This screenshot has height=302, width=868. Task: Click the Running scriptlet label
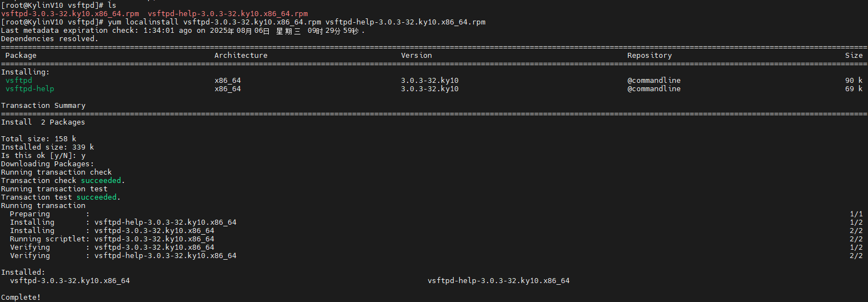tap(47, 239)
